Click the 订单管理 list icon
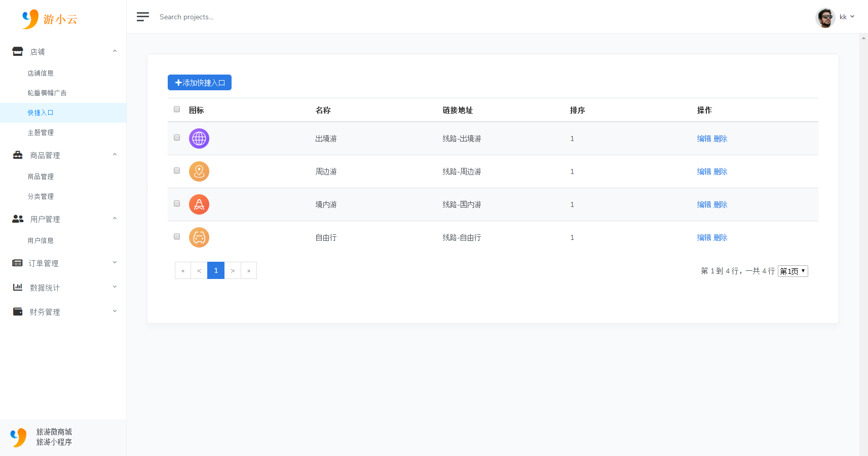This screenshot has width=868, height=456. pyautogui.click(x=17, y=263)
